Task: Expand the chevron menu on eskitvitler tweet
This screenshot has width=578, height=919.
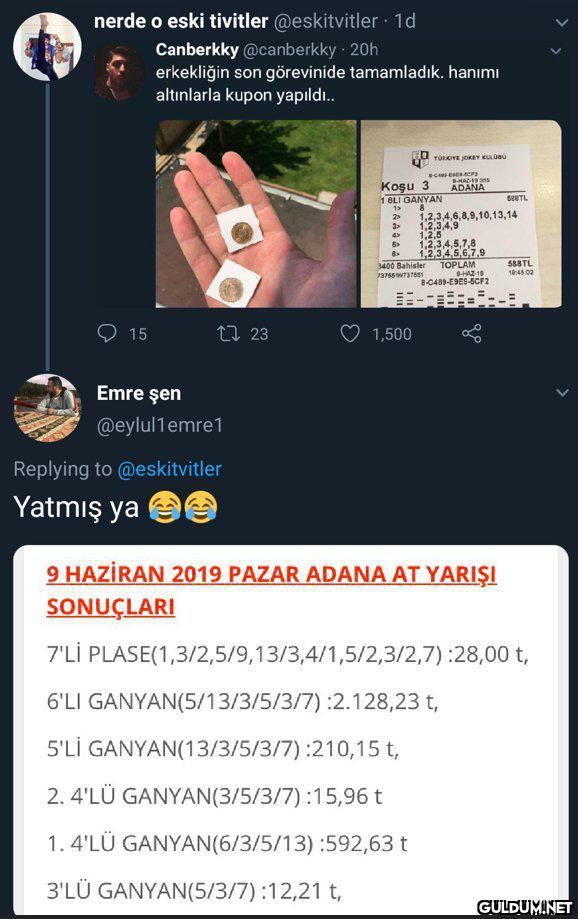Action: coord(562,23)
